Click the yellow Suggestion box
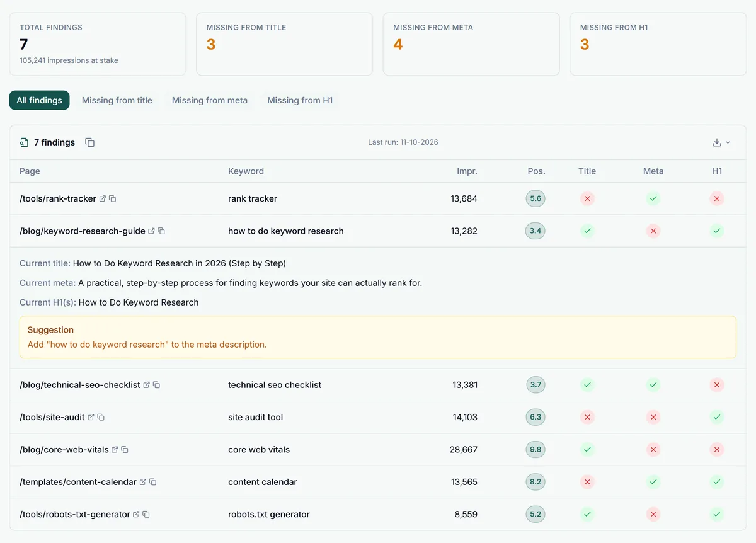Image resolution: width=756 pixels, height=543 pixels. click(x=378, y=337)
